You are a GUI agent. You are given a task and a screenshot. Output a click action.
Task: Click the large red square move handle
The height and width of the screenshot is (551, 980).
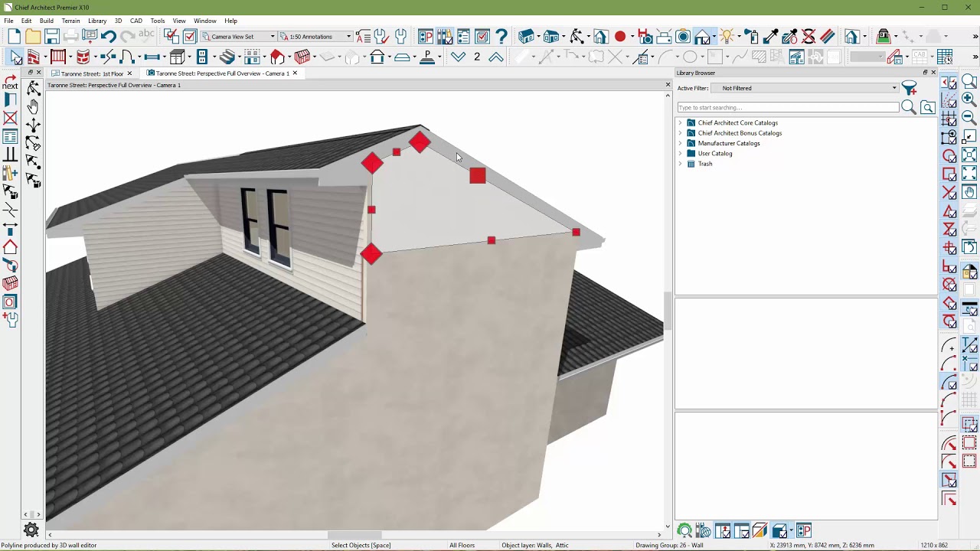478,176
